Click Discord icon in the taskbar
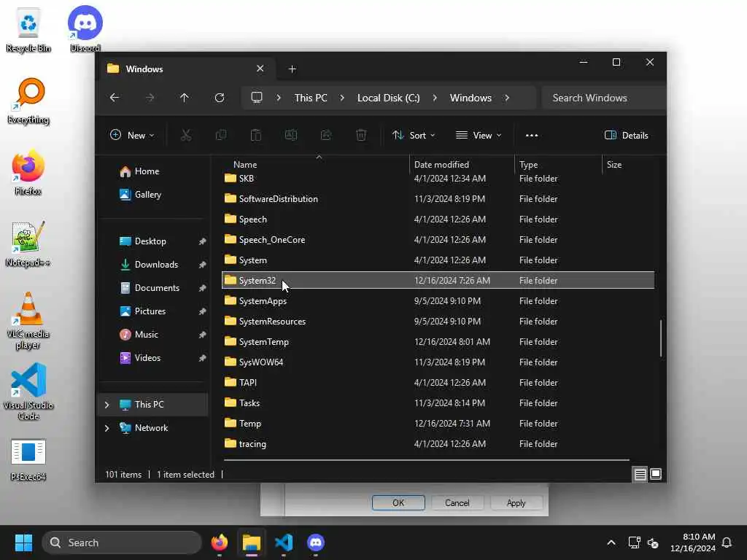Viewport: 747px width, 560px height. [x=315, y=542]
